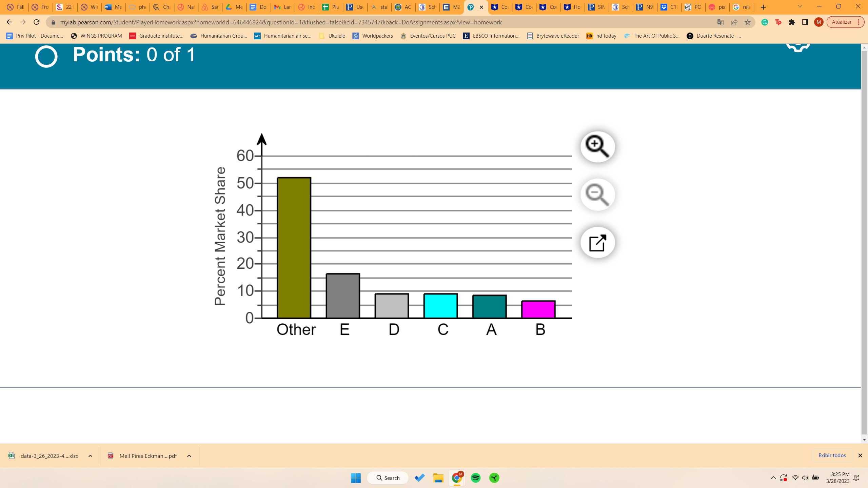The image size is (868, 488).
Task: Open the WINGS PROGRAM bookmark
Action: 97,36
